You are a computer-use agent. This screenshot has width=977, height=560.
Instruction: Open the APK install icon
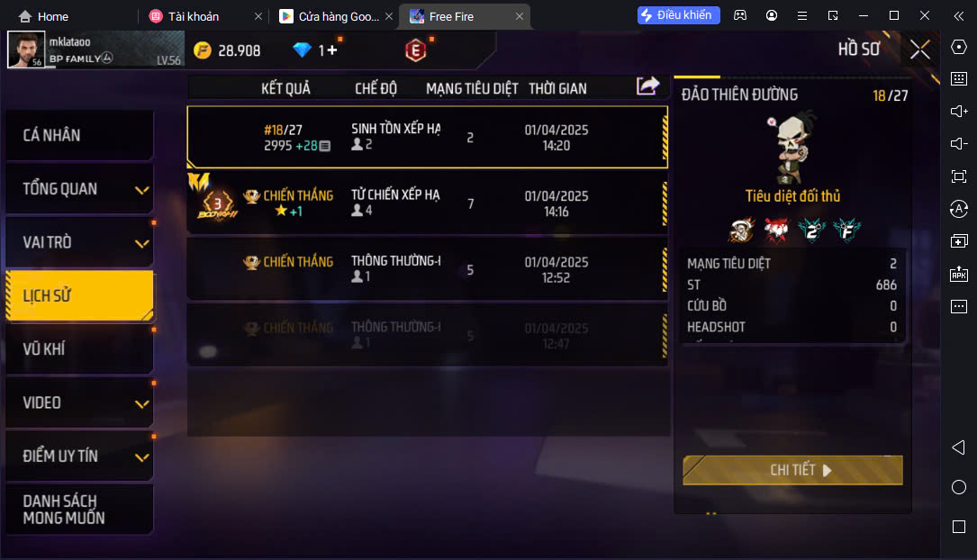pos(959,274)
